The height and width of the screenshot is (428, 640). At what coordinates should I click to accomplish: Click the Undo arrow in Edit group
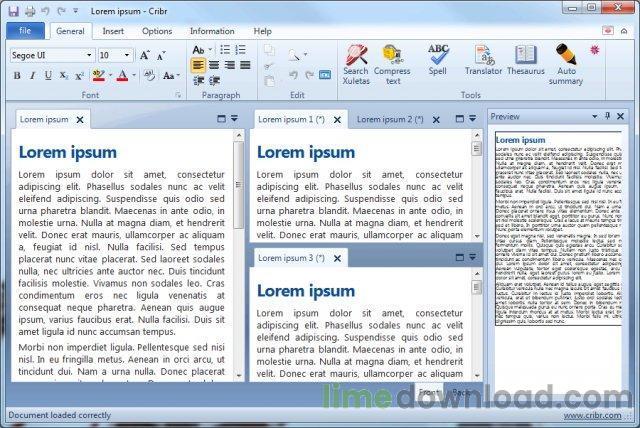(x=293, y=75)
